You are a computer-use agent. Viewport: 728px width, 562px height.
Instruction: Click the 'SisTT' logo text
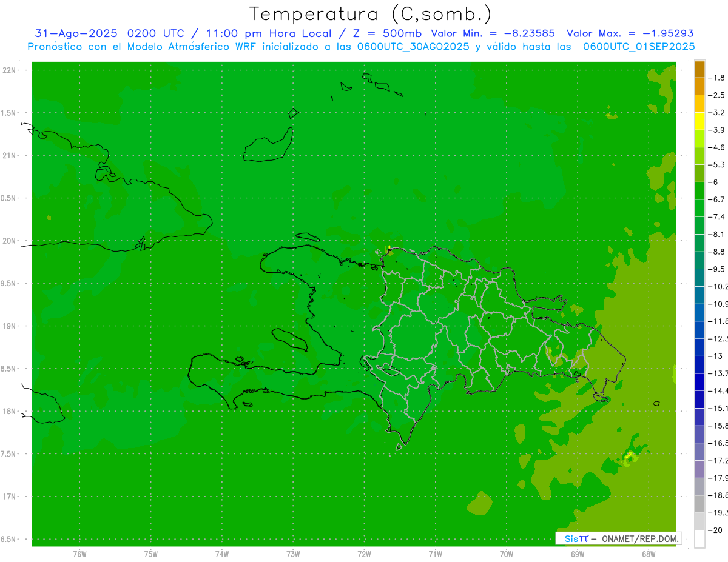576,538
